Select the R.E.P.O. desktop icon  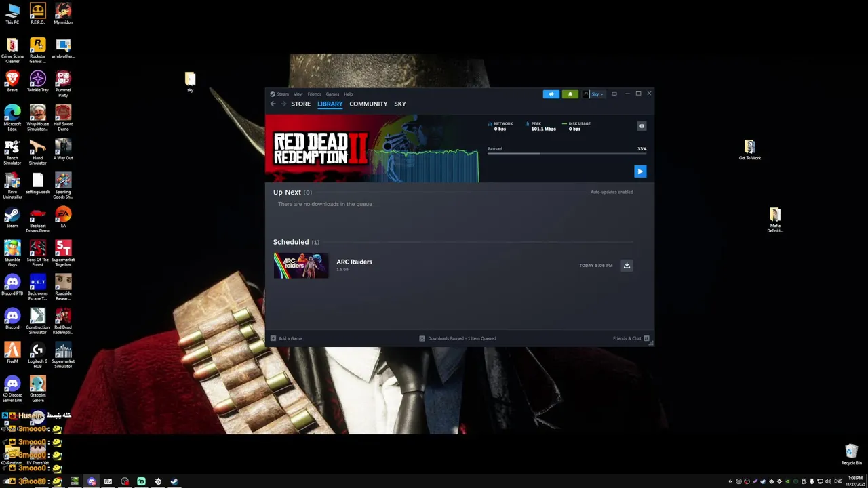point(37,14)
